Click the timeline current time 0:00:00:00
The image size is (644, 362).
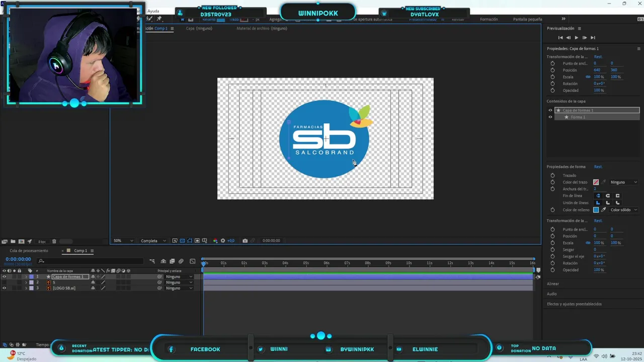point(18,259)
